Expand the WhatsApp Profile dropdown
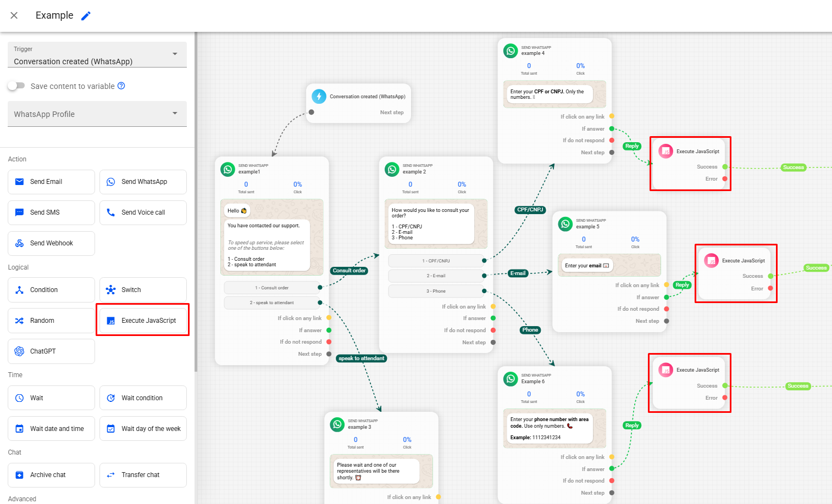Screen dimensions: 832x504 [97, 114]
